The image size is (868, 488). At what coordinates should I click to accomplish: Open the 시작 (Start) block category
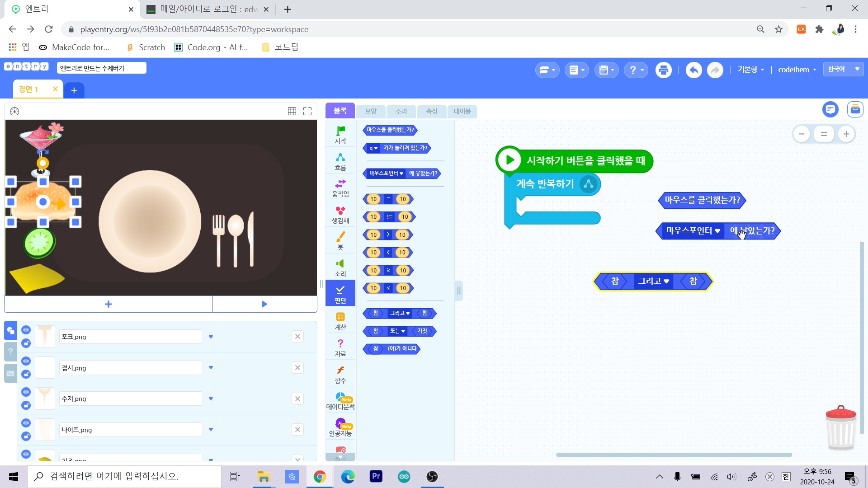coord(340,134)
